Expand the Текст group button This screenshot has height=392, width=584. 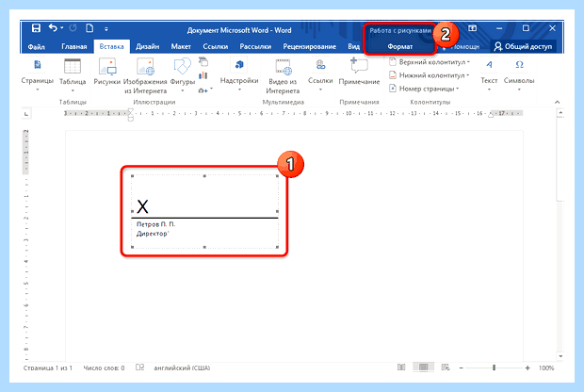coord(489,74)
